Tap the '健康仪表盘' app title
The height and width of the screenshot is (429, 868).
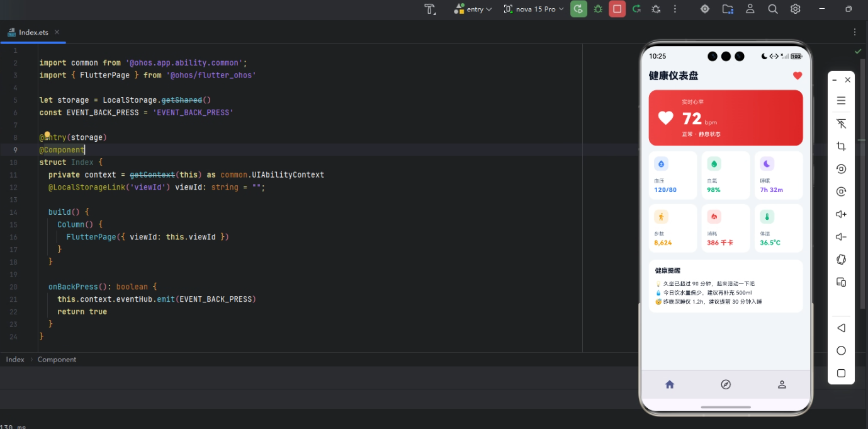click(674, 76)
